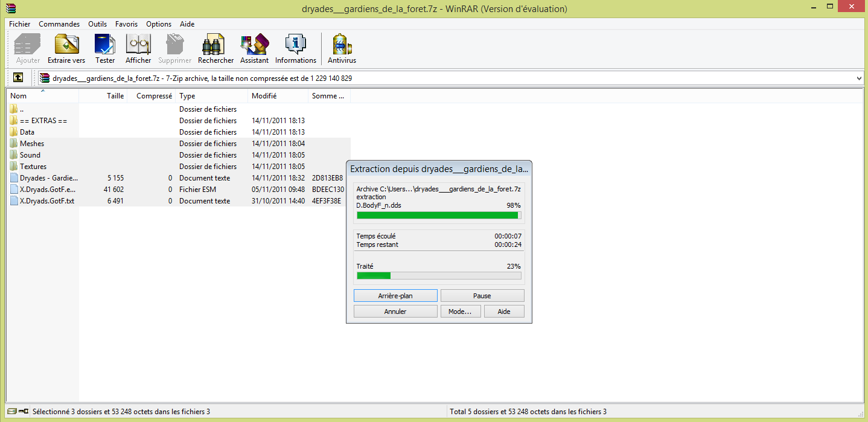
Task: Click the disk icon in the status bar
Action: click(x=12, y=411)
